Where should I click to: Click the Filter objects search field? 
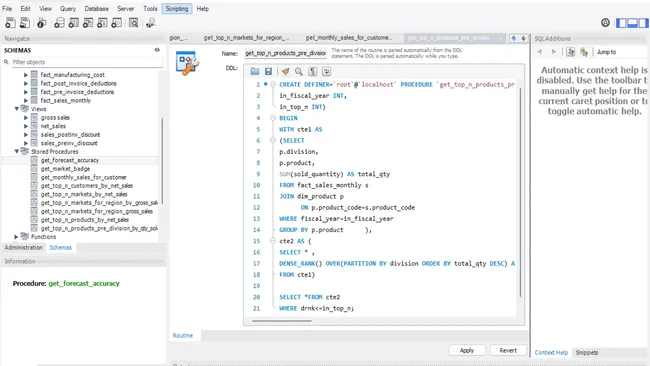pyautogui.click(x=87, y=62)
